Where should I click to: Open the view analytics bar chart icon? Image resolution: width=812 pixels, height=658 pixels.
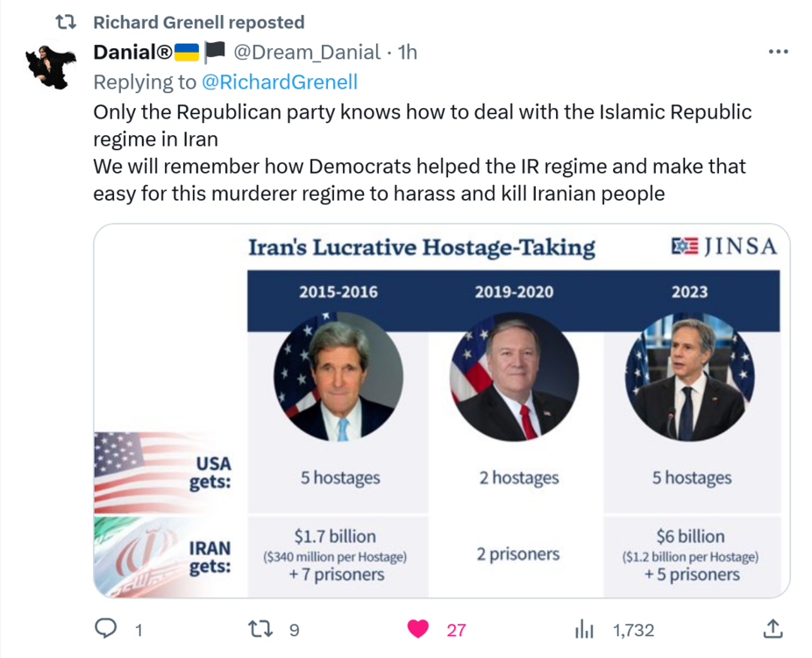[584, 628]
